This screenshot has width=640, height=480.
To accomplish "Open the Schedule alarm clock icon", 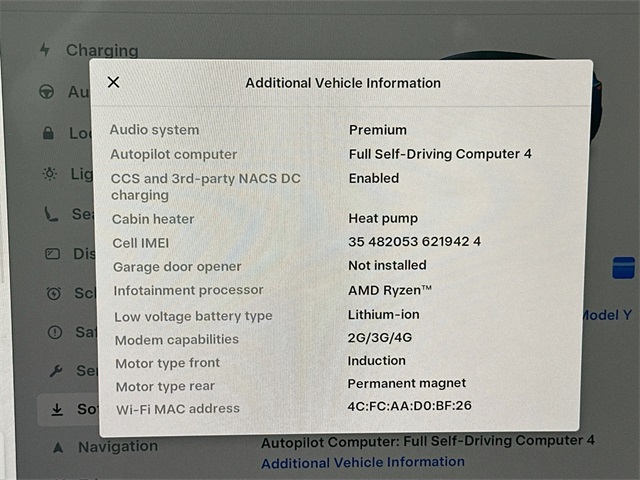I will click(53, 293).
